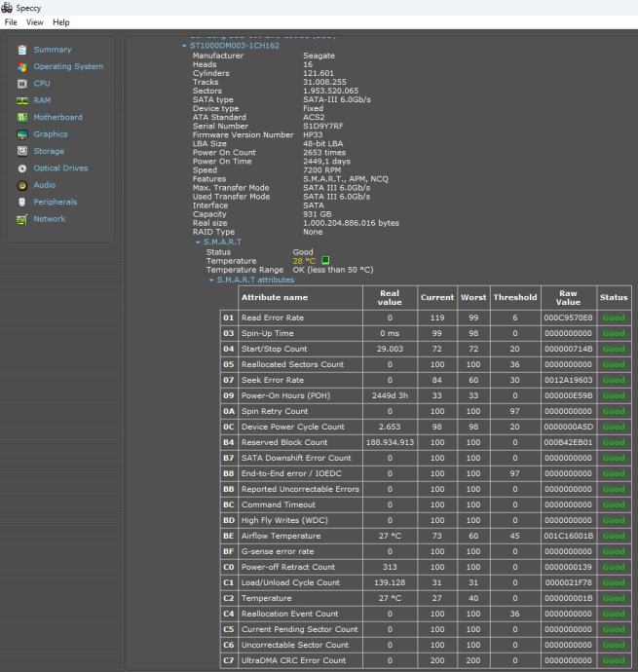Click the RAM module icon
This screenshot has height=672, width=638.
[22, 100]
